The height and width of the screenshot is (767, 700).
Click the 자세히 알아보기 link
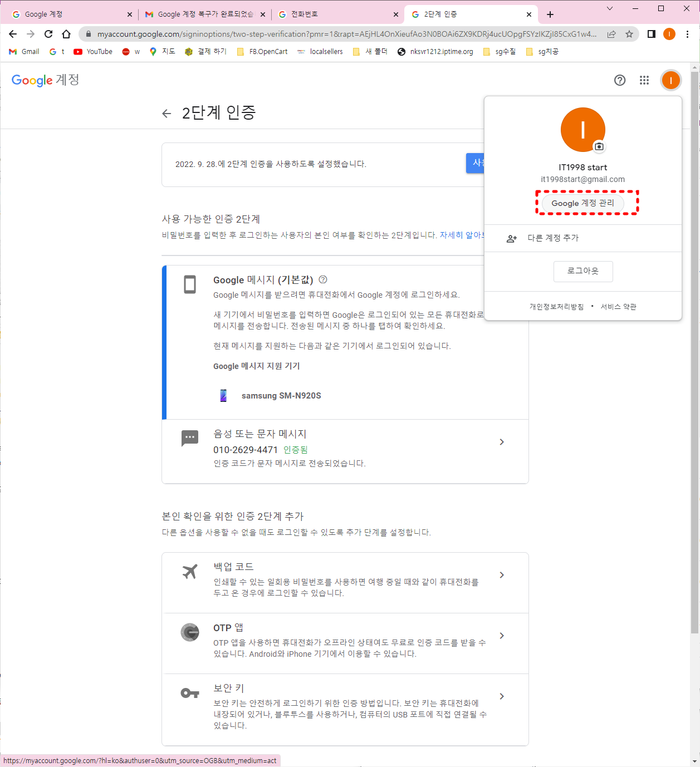pyautogui.click(x=462, y=235)
